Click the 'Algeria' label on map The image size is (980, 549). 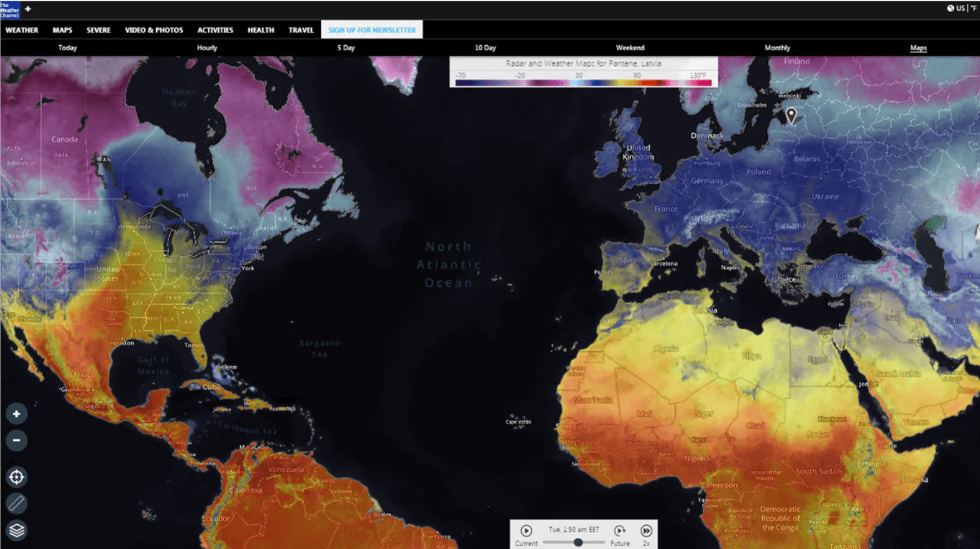click(x=666, y=349)
